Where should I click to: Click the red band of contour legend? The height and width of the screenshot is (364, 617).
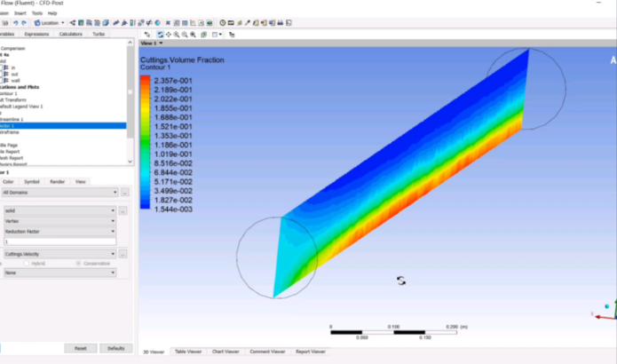[146, 80]
